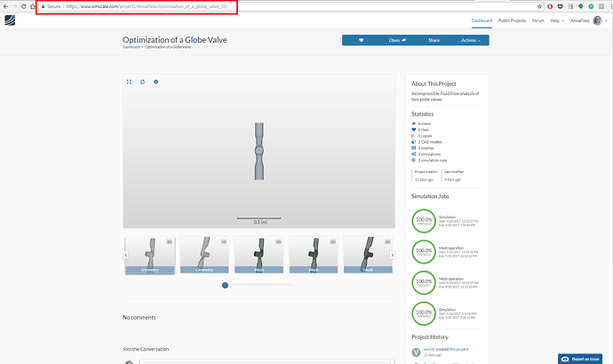
Task: Show previous thumbnails with left carousel arrow
Action: click(125, 255)
